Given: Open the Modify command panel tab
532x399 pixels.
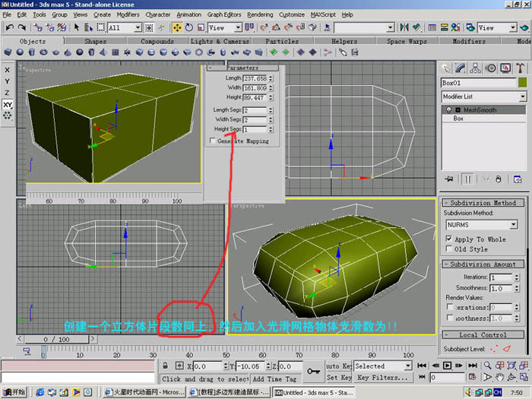Looking at the screenshot, I should (x=460, y=68).
